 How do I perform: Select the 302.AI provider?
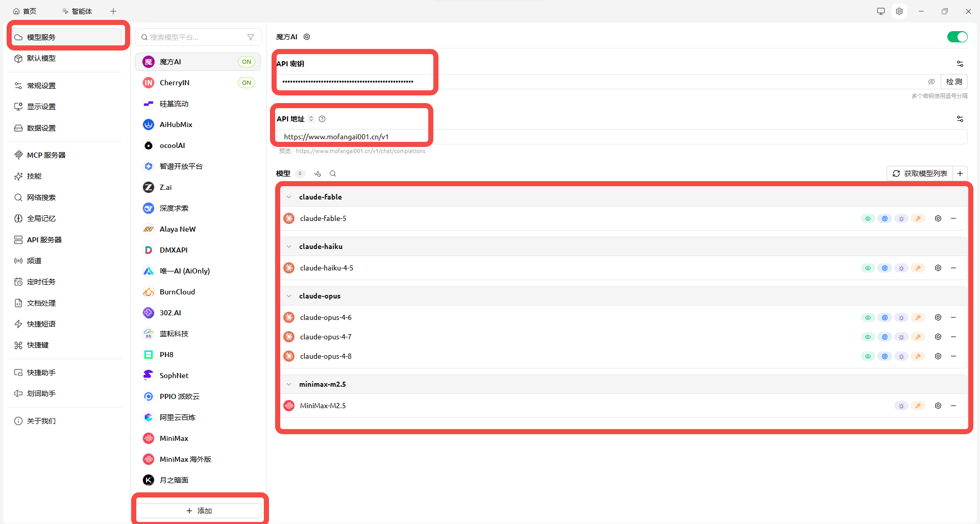(198, 313)
